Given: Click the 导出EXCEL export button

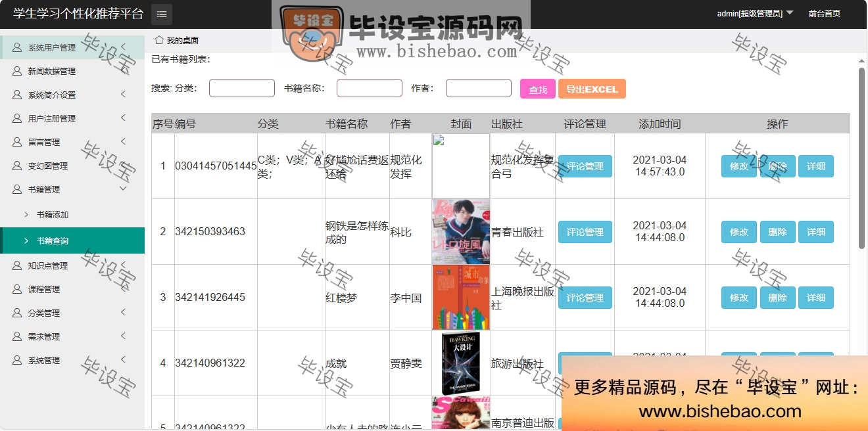Looking at the screenshot, I should click(592, 89).
